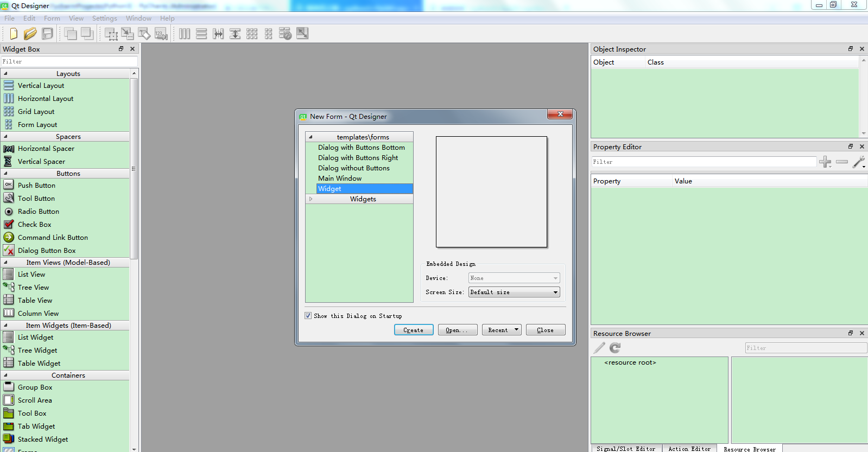
Task: Select the Edit Buddies mode icon
Action: point(144,34)
